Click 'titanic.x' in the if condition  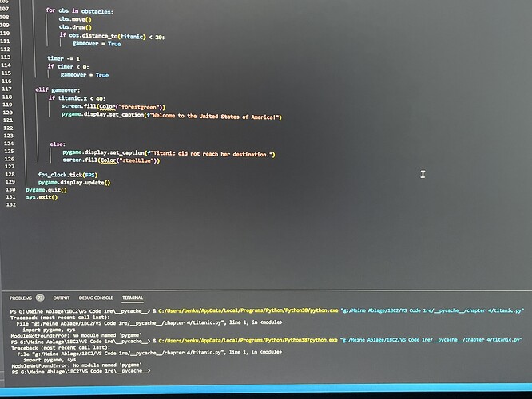coord(72,98)
